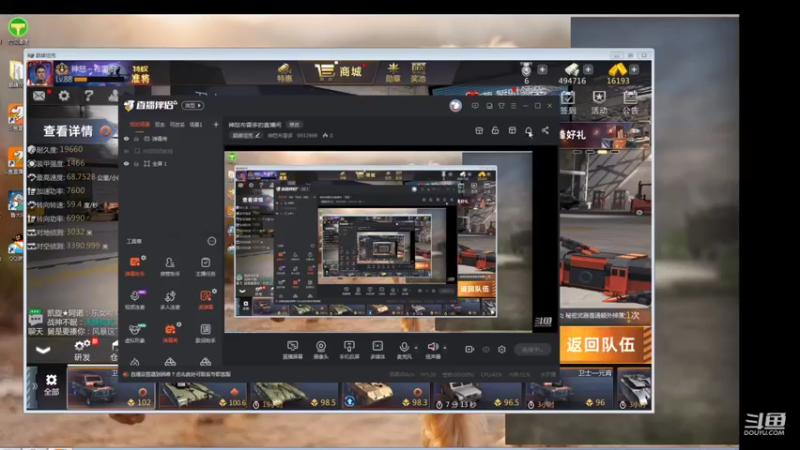
Task: Click the lock icon in stream toolbar
Action: coord(495,131)
